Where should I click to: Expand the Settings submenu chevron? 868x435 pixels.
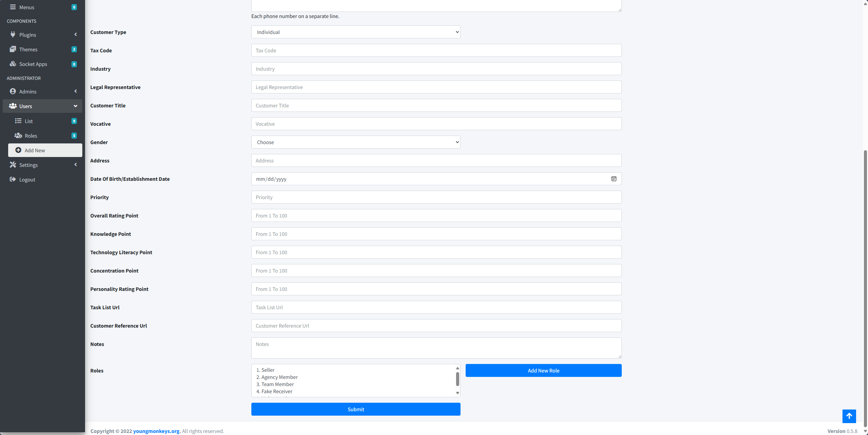click(76, 164)
